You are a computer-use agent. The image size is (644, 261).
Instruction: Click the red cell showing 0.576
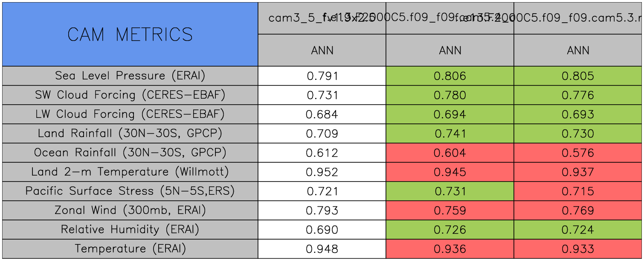(578, 153)
